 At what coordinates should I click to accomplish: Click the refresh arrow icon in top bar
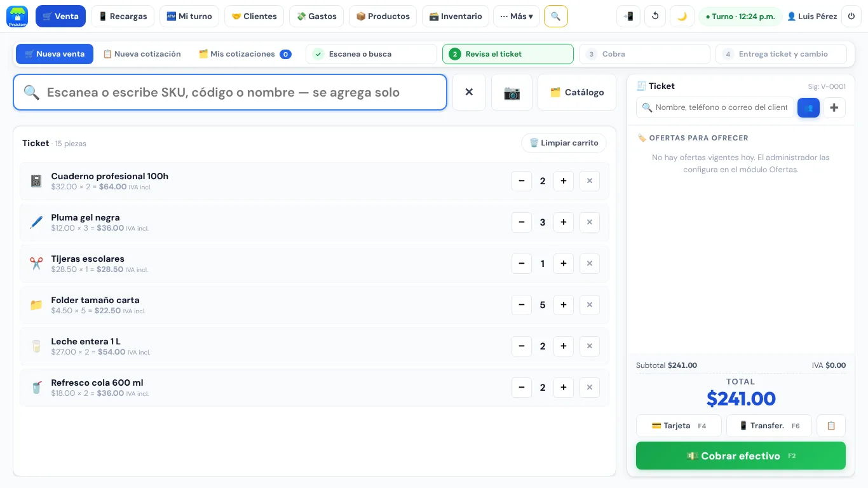point(655,17)
